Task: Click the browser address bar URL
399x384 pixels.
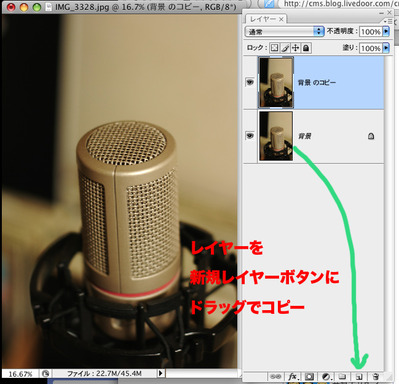Action: tap(341, 4)
